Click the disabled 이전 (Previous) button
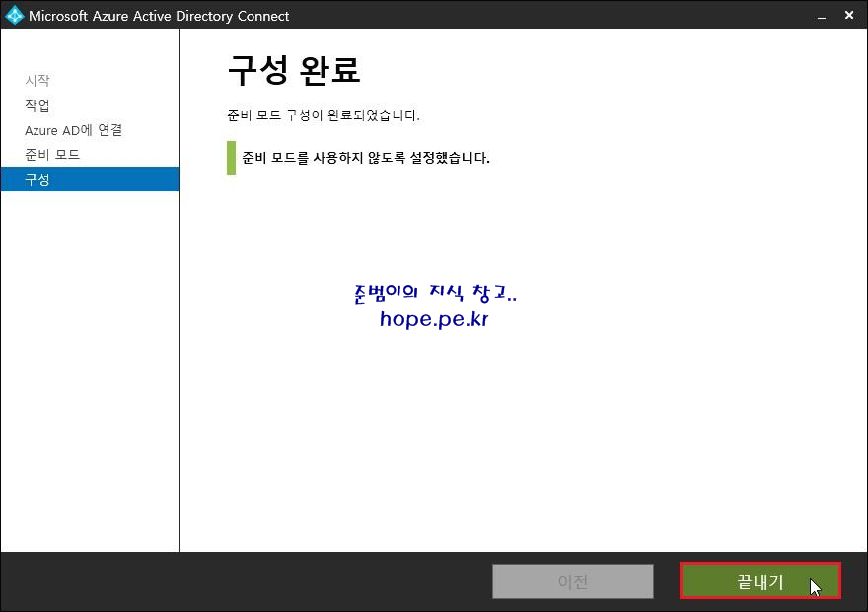The height and width of the screenshot is (612, 868). [x=572, y=581]
